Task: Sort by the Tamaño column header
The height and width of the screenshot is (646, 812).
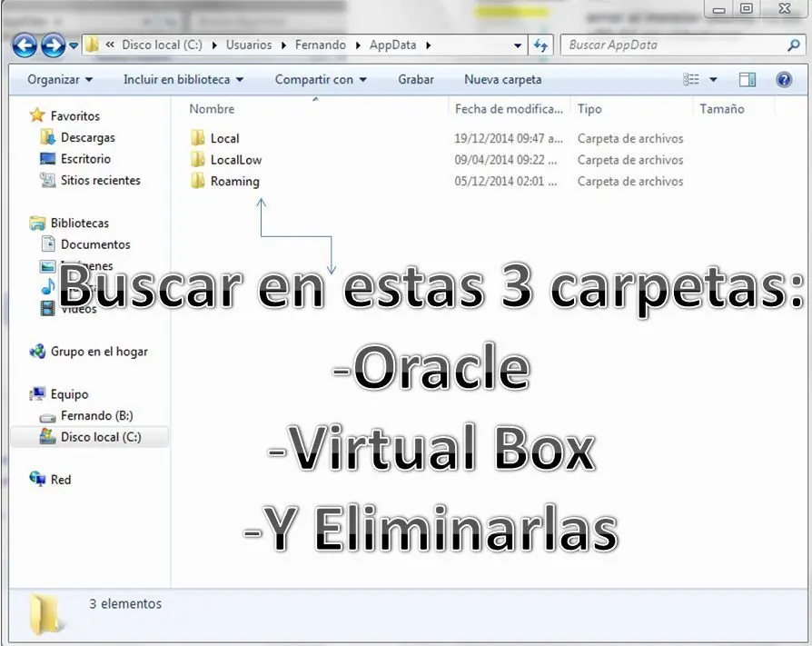Action: coord(722,109)
